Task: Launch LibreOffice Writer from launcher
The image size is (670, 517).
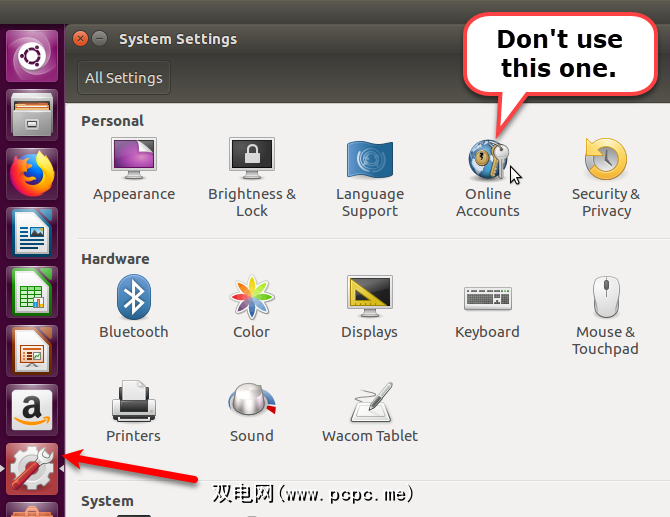Action: pos(32,233)
